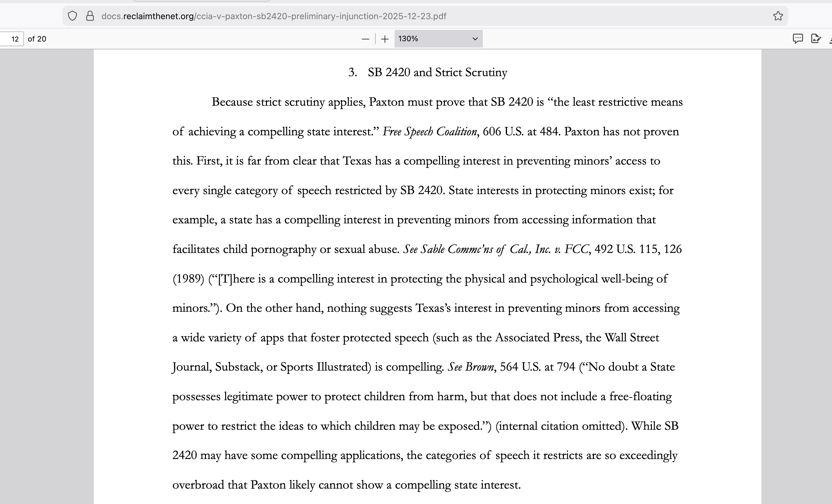Click the words Sports Illustrated in text
832x504 pixels.
pos(326,367)
